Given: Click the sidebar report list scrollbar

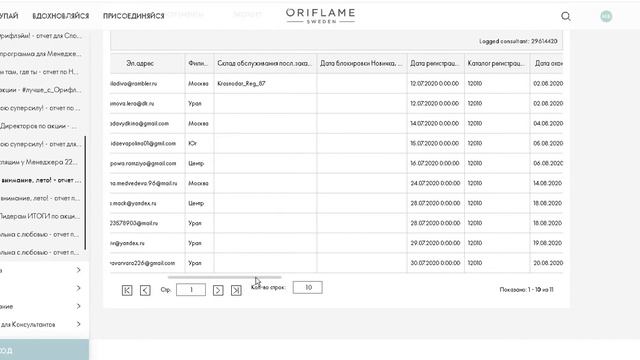Looking at the screenshot, I should point(85,193).
